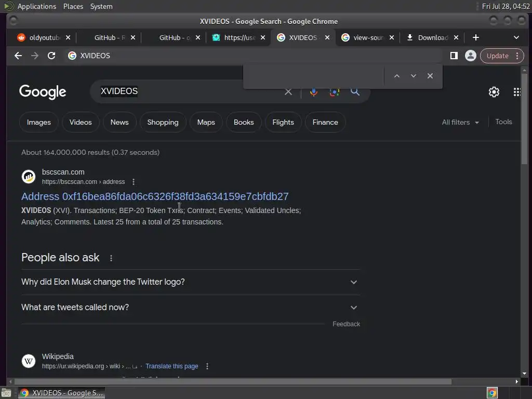
Task: Submit search with magnifier icon
Action: click(x=355, y=91)
